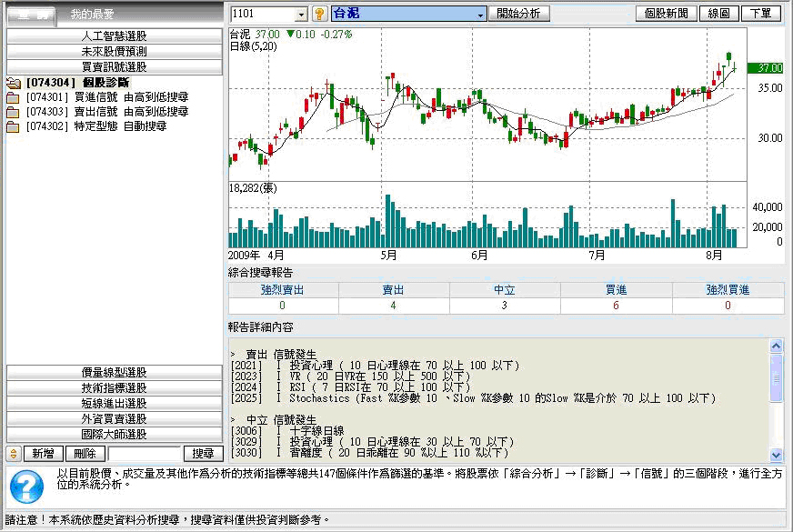Select the folder icon for 074302 特定型態
Image resolution: width=793 pixels, height=532 pixels.
tap(13, 127)
